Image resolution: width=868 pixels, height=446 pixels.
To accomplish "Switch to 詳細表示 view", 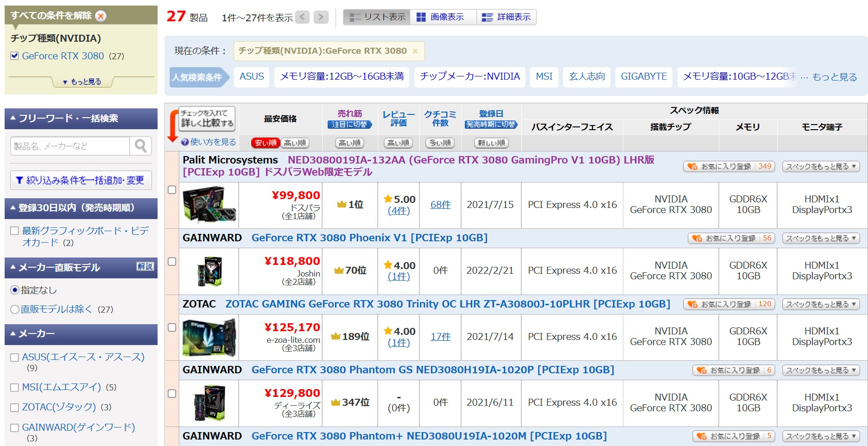I will (x=507, y=17).
